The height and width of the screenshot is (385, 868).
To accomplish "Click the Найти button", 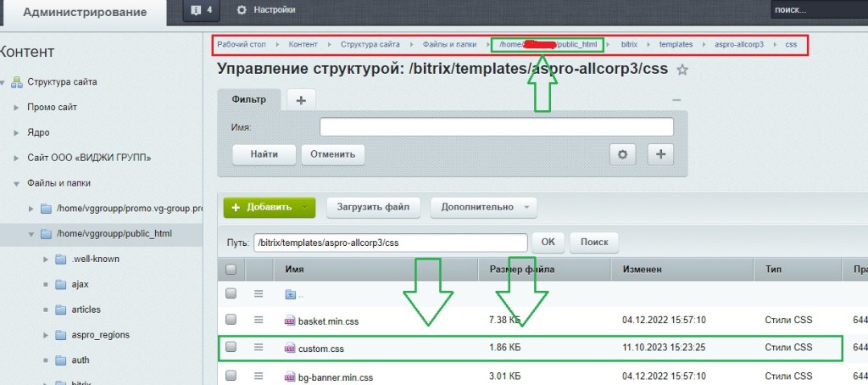I will click(x=264, y=154).
